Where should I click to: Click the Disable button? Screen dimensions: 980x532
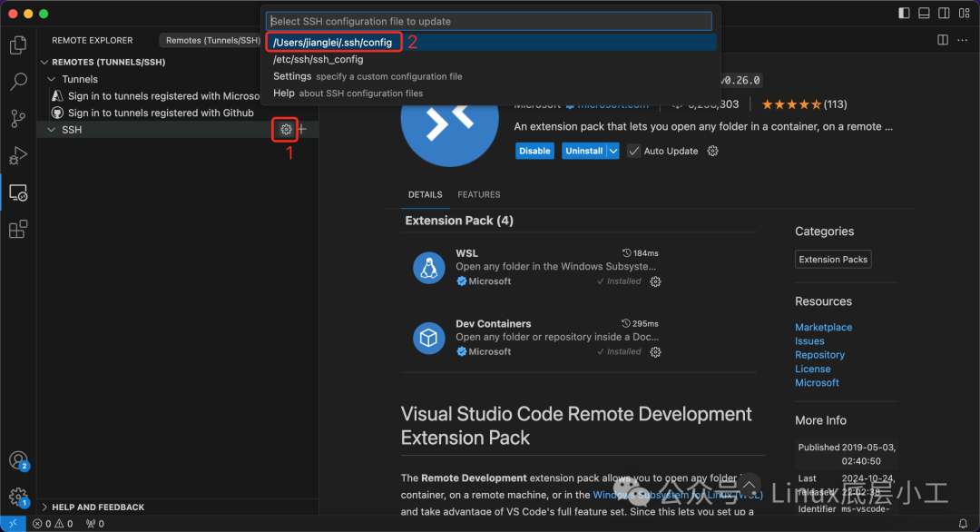tap(534, 151)
